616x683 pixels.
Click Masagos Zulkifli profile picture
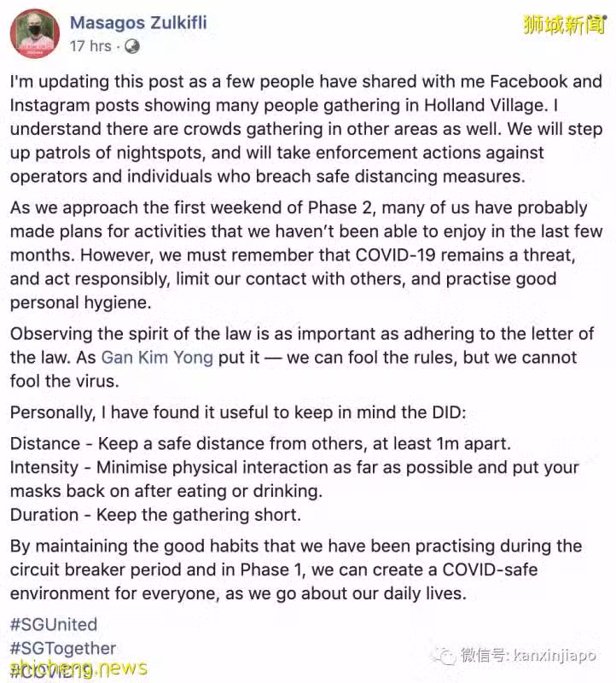(x=35, y=33)
